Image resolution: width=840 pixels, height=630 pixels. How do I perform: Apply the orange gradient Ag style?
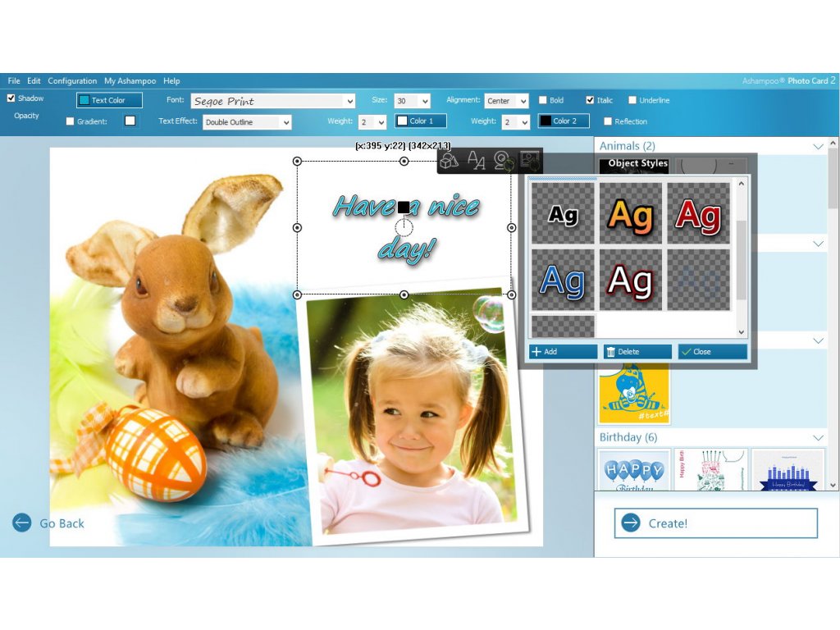pyautogui.click(x=631, y=214)
